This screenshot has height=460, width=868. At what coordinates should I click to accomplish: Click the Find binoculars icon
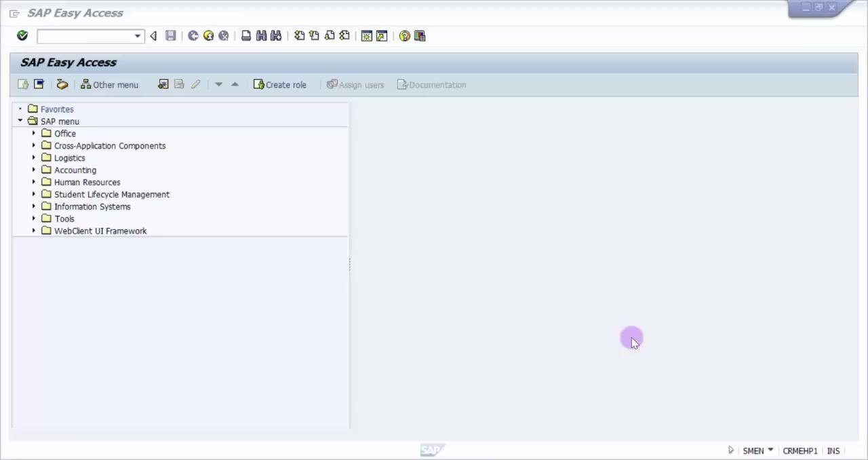point(261,36)
